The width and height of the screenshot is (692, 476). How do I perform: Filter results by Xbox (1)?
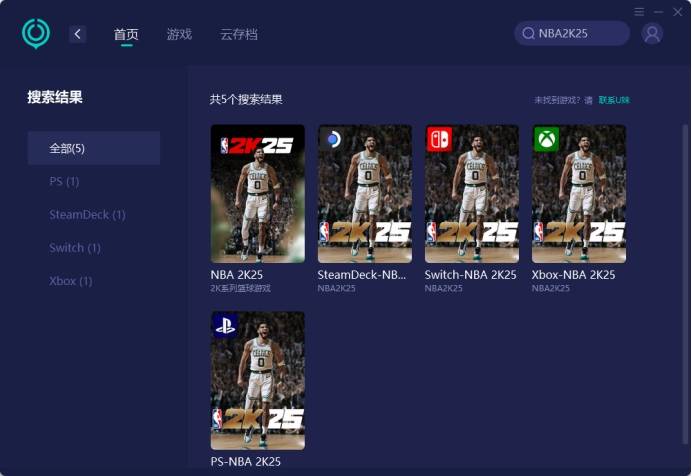[71, 281]
